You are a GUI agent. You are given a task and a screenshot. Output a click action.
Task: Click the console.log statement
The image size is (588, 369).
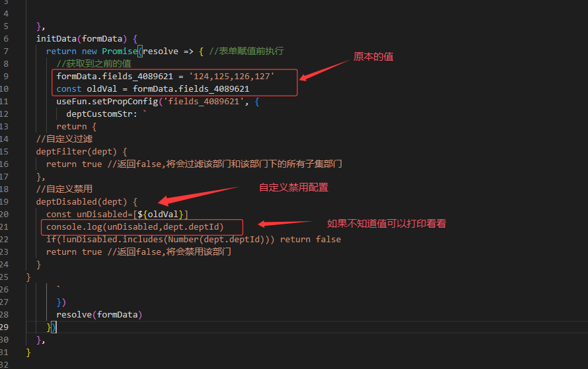click(x=135, y=227)
